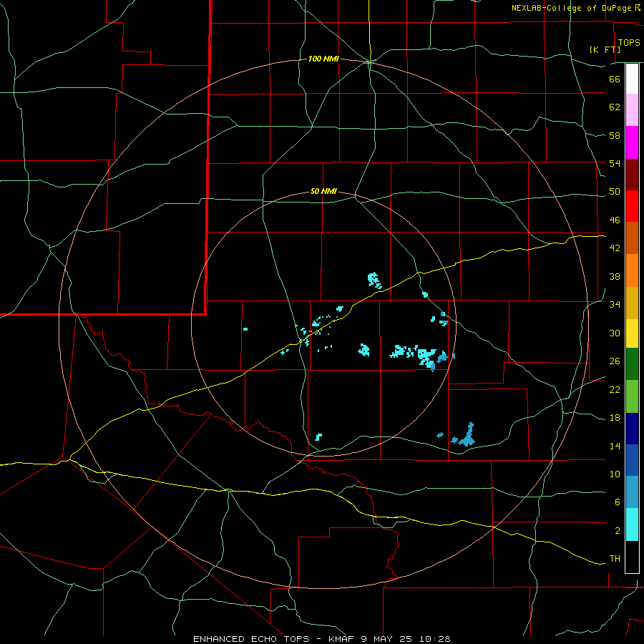Click the K FT units label
This screenshot has width=644, height=644.
tap(605, 49)
